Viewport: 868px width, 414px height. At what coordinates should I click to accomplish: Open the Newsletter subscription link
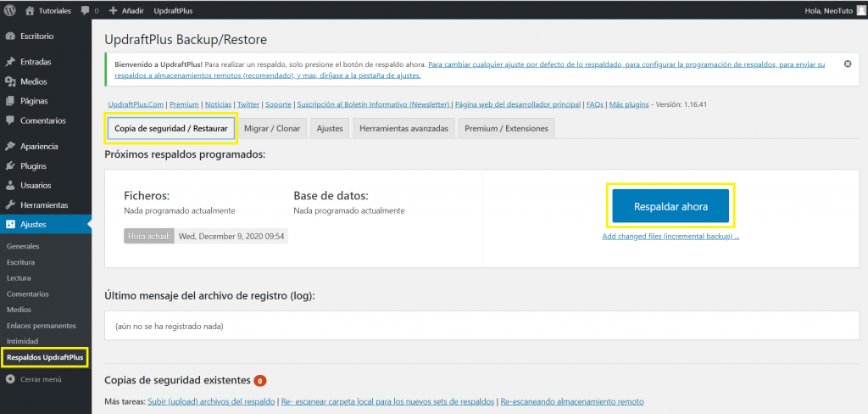[x=374, y=104]
